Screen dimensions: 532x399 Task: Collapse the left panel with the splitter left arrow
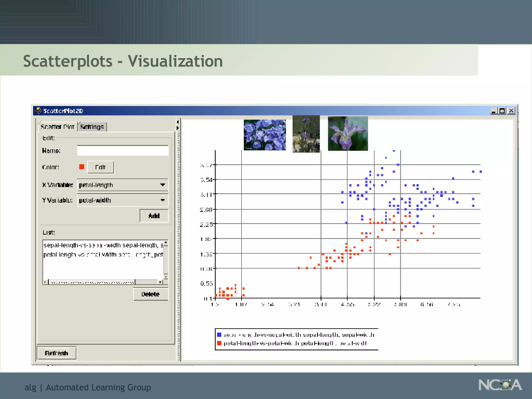tap(178, 122)
